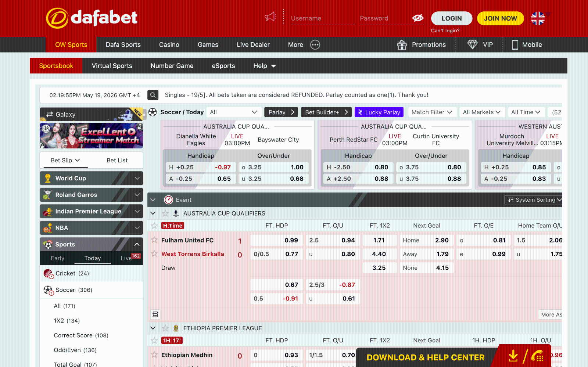The height and width of the screenshot is (367, 588).
Task: Click the phone support icon in help center
Action: coord(537,356)
